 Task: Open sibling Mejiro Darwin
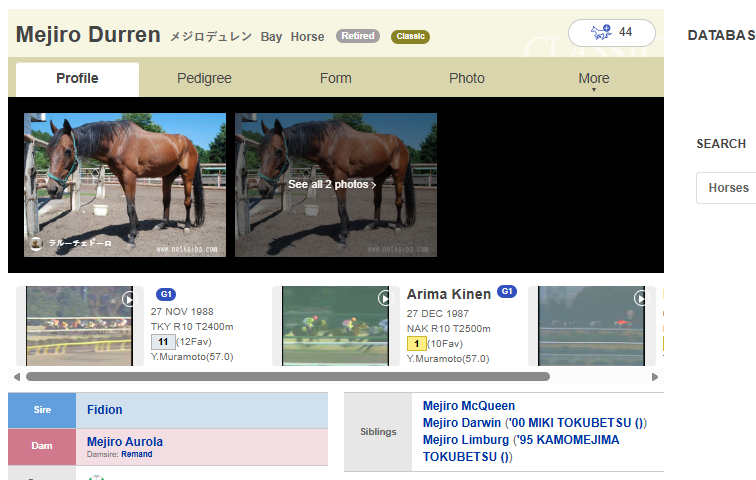pos(462,423)
